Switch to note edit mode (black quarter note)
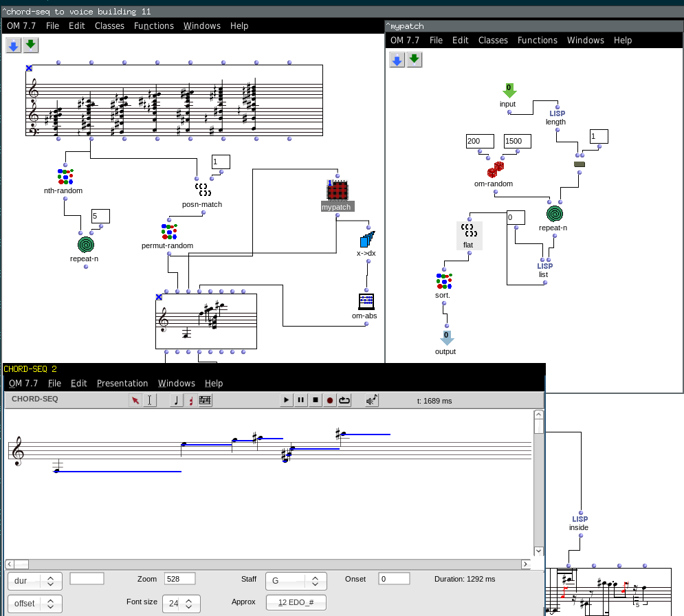The width and height of the screenshot is (684, 616). tap(176, 400)
